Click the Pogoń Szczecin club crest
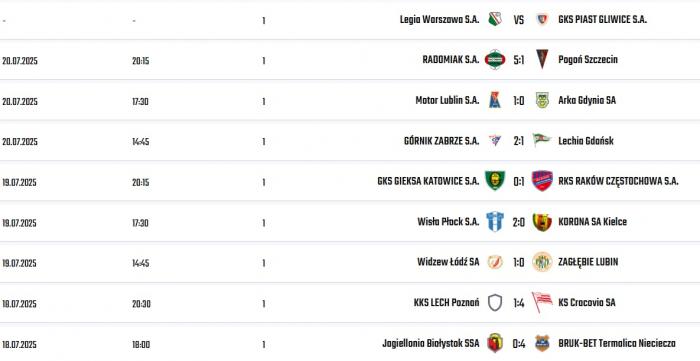Screen dimensions: 700x361 (542, 59)
